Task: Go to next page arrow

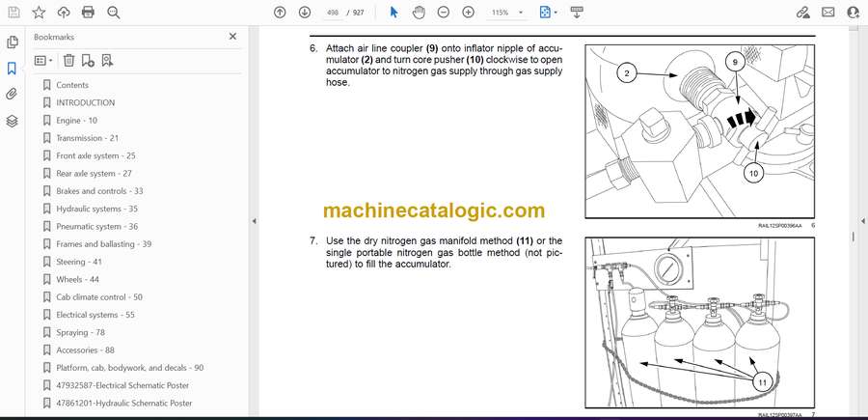Action: point(305,13)
